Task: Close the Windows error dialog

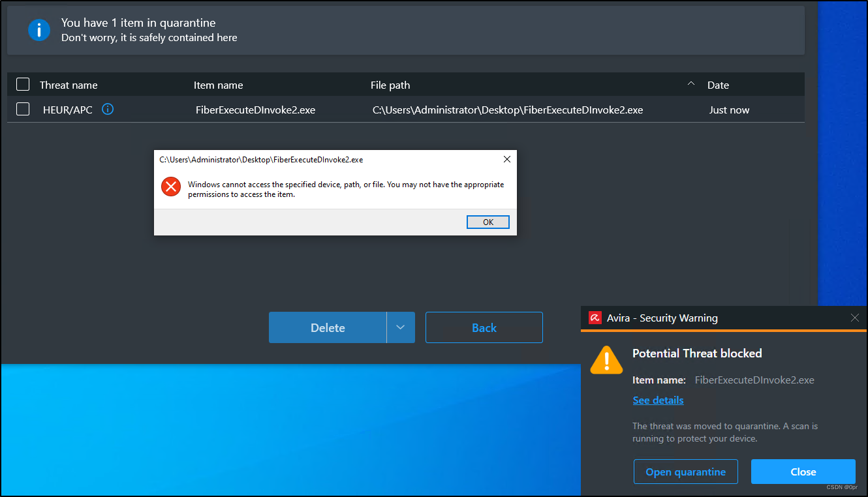Action: (x=507, y=159)
